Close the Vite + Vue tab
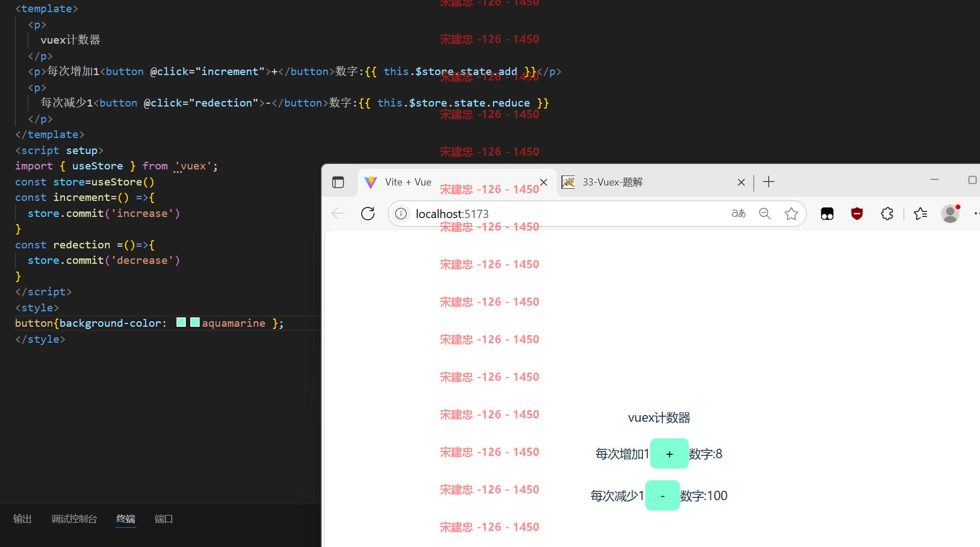 click(x=544, y=182)
